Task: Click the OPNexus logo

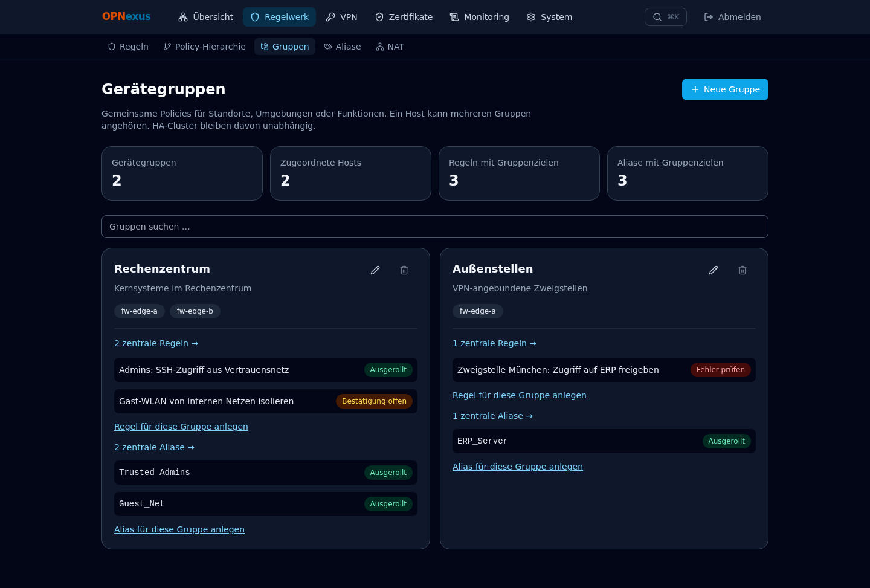Action: tap(126, 16)
